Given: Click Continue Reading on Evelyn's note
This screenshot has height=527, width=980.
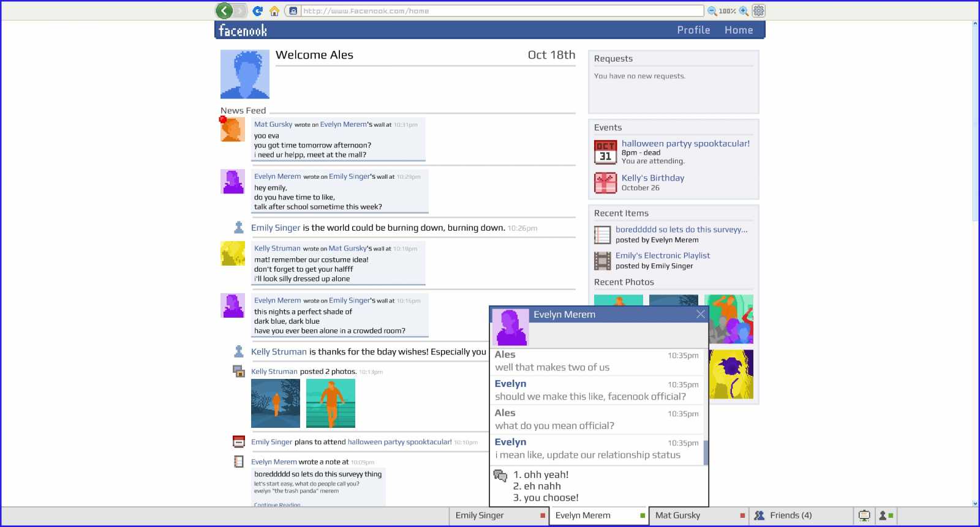Looking at the screenshot, I should (277, 505).
